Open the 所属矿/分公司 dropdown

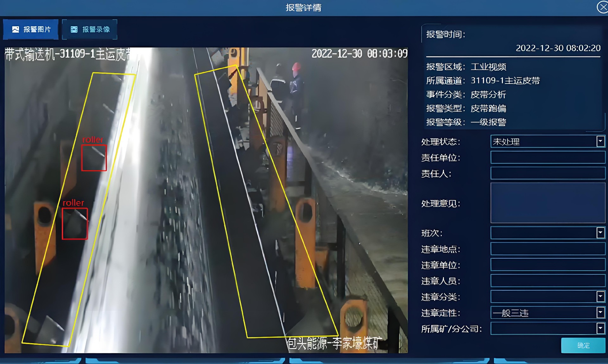tap(600, 329)
